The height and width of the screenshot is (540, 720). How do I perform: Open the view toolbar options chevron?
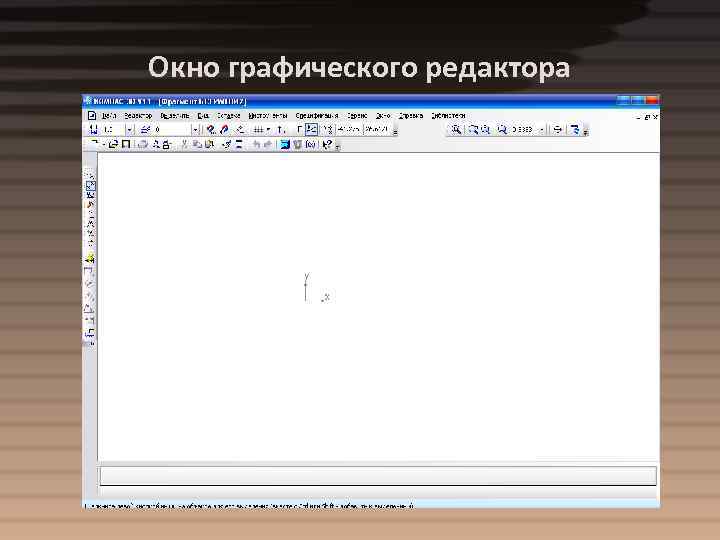(585, 132)
